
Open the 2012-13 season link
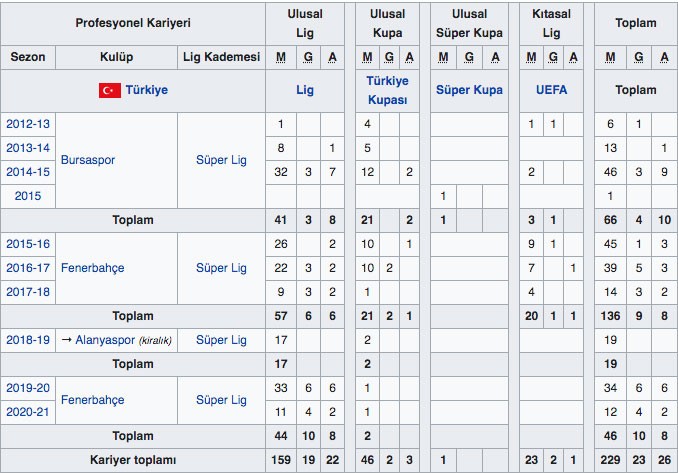click(28, 125)
